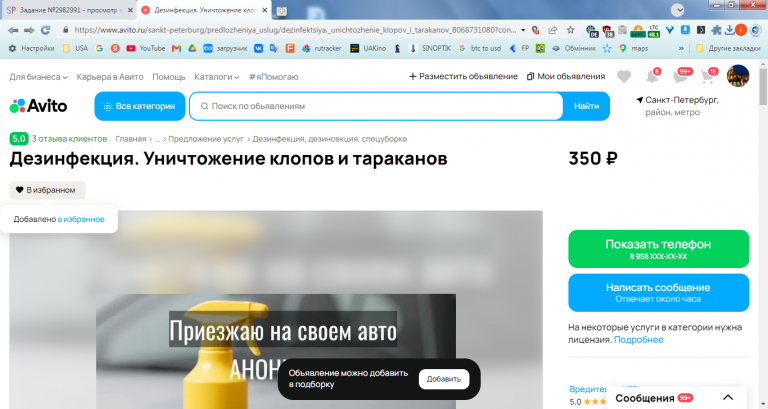Screen dimensions: 768x409
Task: Open '3 отзыва клиентов' reviews link
Action: click(x=69, y=139)
